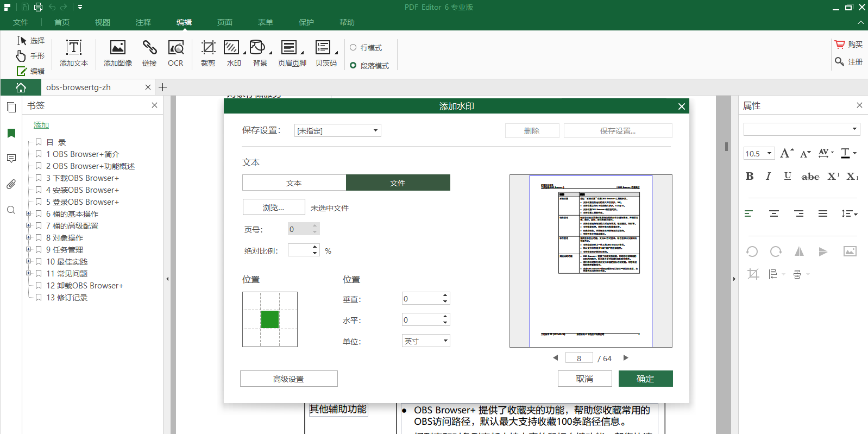This screenshot has width=868, height=434.
Task: Open the 保存设置 dropdown
Action: pos(338,130)
